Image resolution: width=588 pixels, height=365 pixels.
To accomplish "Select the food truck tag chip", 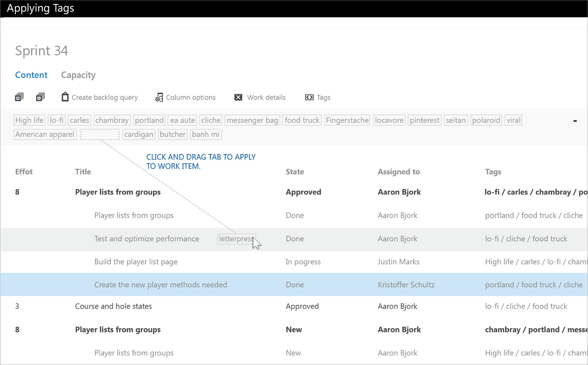I will (302, 120).
